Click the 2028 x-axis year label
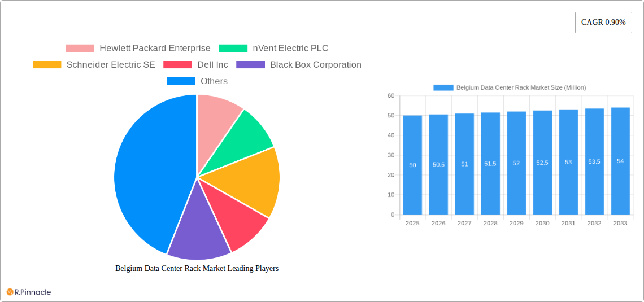This screenshot has height=302, width=644. [490, 223]
